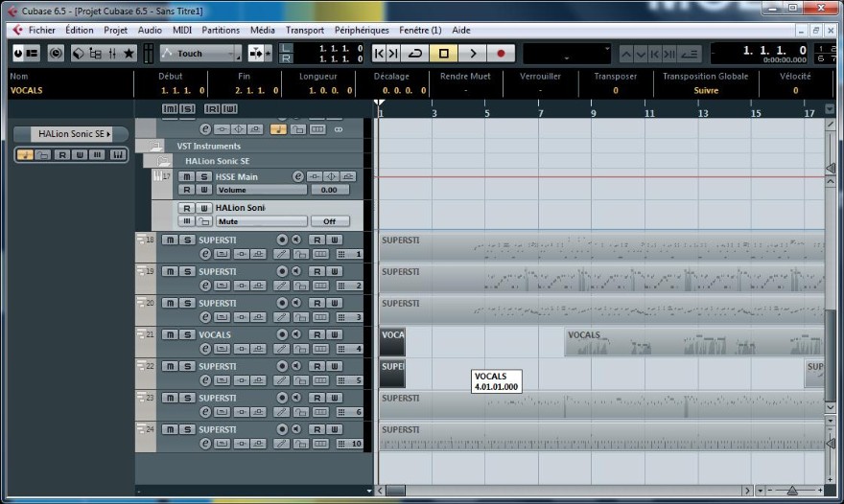Toggle monitor speaker on track 23 SUPERSTI
Screen dimensions: 844x504
click(x=296, y=398)
